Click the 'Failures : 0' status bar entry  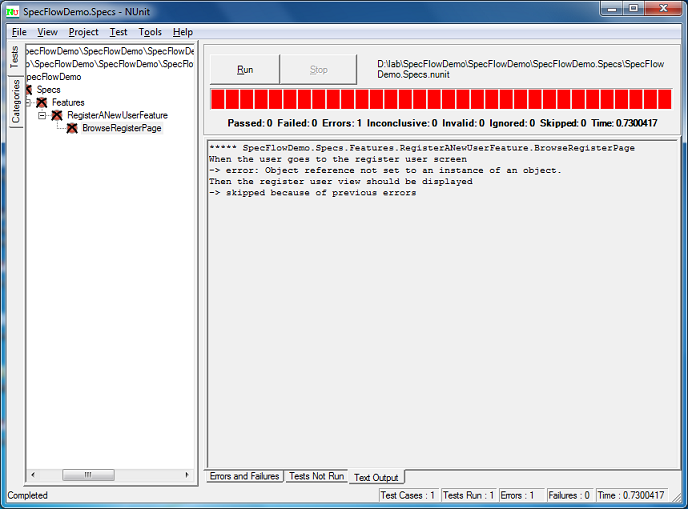click(569, 495)
